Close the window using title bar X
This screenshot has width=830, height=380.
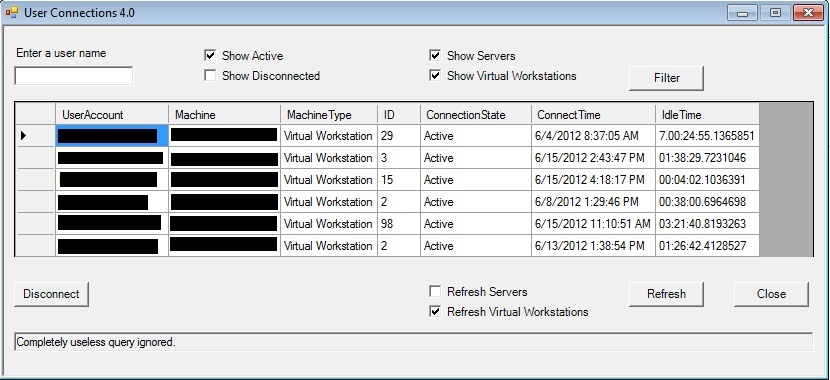click(808, 13)
